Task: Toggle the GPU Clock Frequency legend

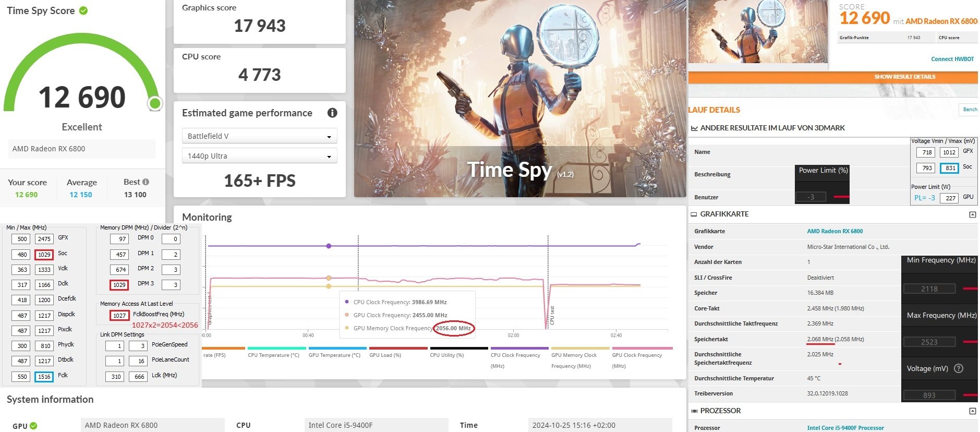Action: (641, 358)
